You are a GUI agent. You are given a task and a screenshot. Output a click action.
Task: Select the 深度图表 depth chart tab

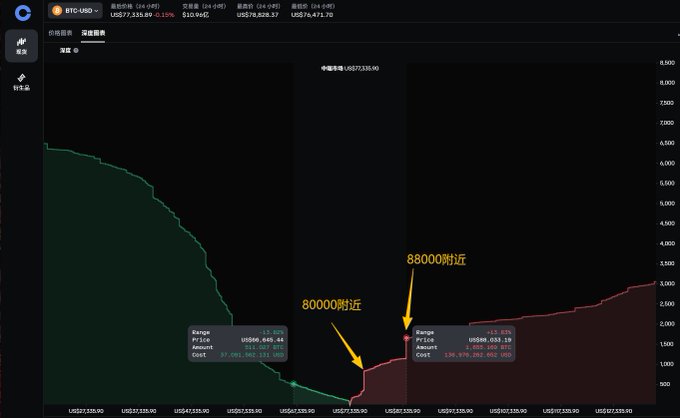click(93, 33)
